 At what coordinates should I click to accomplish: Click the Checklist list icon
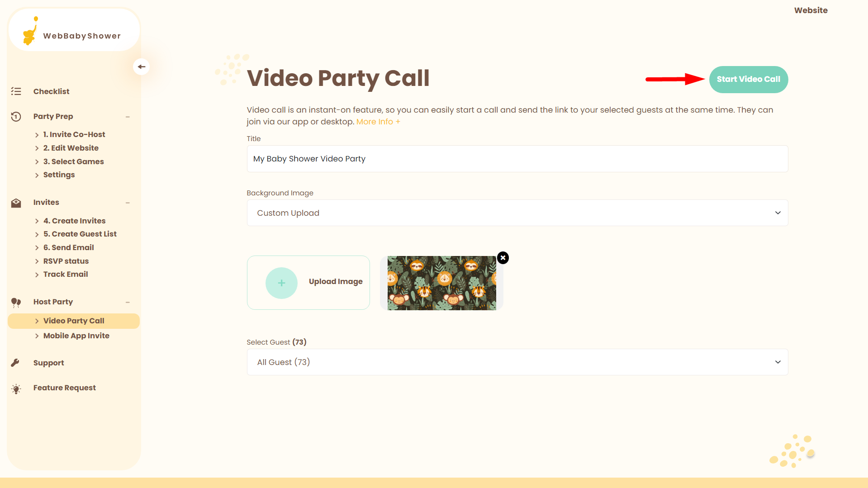coord(16,91)
